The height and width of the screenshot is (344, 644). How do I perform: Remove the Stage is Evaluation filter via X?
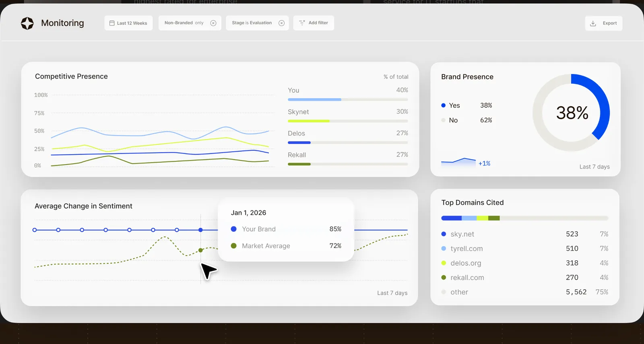282,23
